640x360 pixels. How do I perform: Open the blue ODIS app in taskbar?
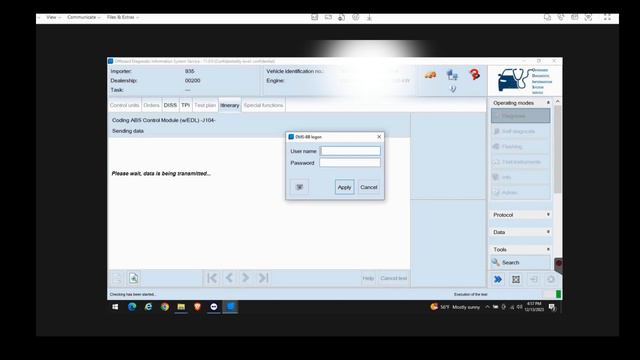point(231,307)
